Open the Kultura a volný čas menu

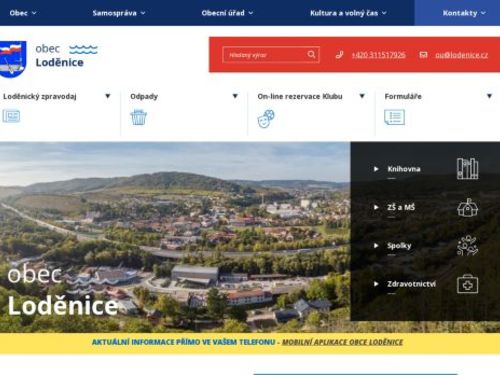344,13
